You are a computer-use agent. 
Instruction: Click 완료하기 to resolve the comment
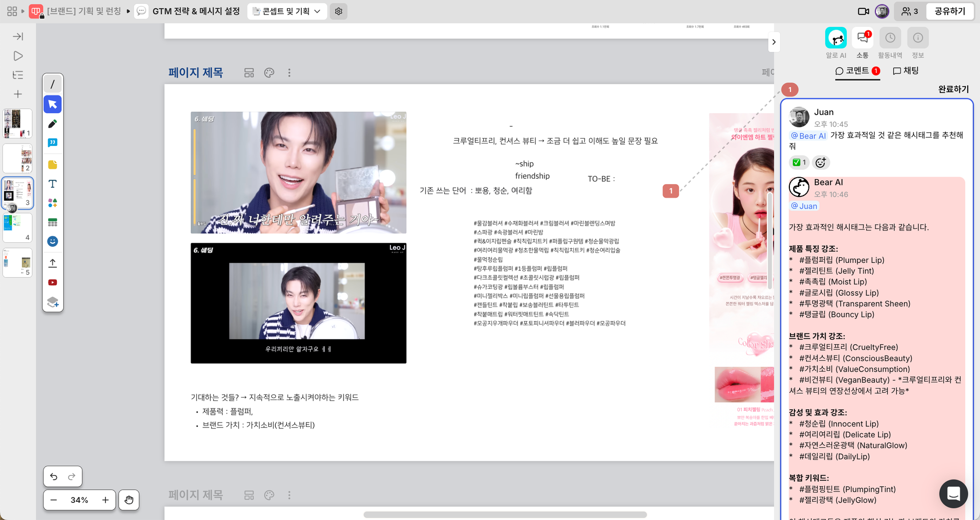[953, 89]
